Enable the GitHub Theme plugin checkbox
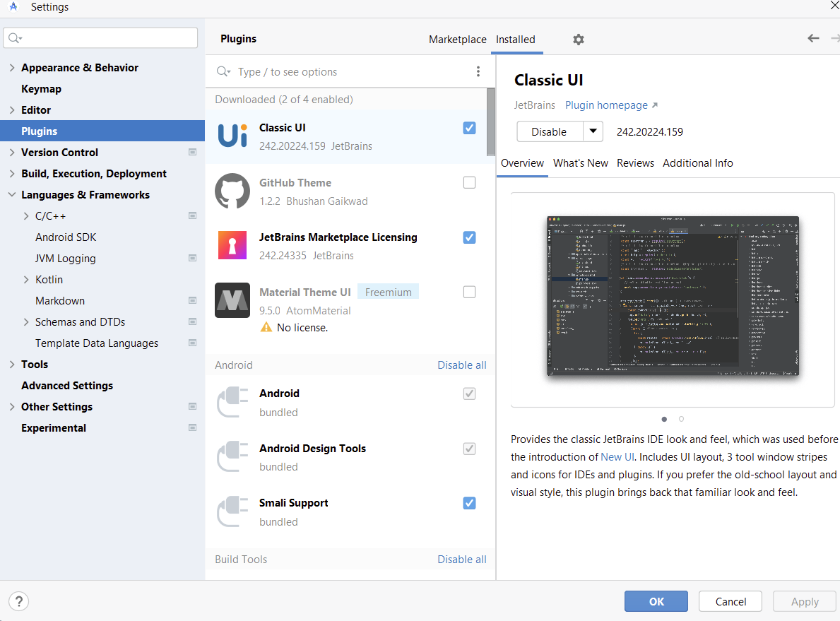 pyautogui.click(x=469, y=183)
